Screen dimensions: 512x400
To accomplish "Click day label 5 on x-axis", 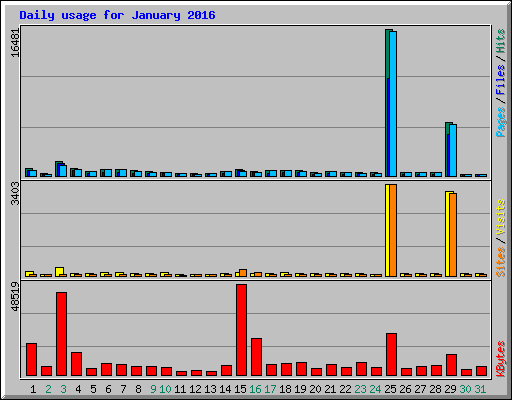I will tap(93, 389).
